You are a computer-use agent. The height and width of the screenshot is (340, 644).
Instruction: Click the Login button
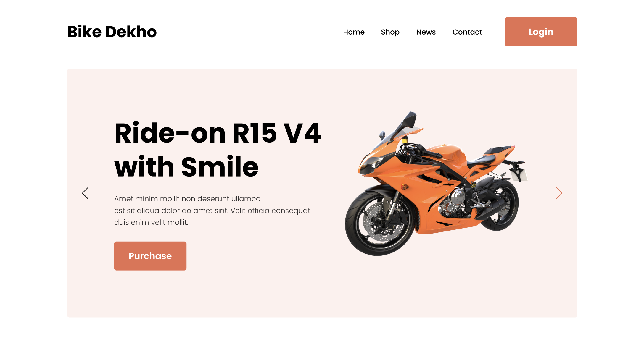coord(541,32)
